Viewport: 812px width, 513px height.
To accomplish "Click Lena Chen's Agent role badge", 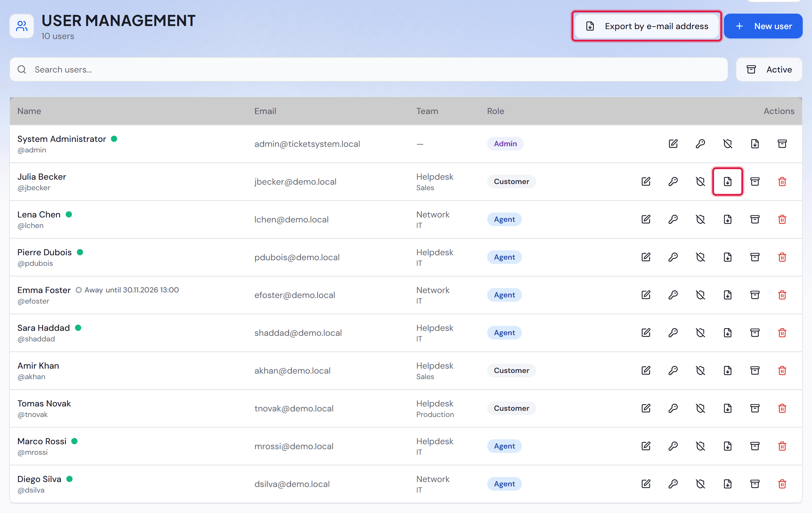I will (505, 219).
